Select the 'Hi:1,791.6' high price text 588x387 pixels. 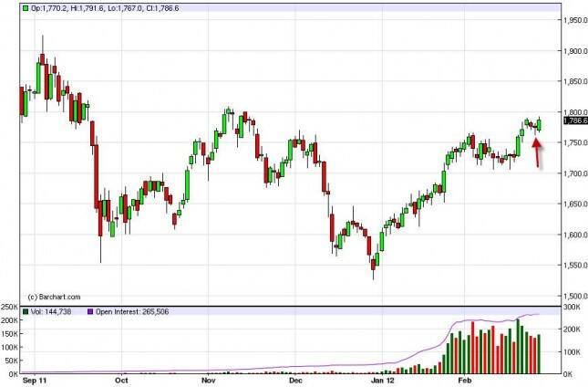pos(87,8)
